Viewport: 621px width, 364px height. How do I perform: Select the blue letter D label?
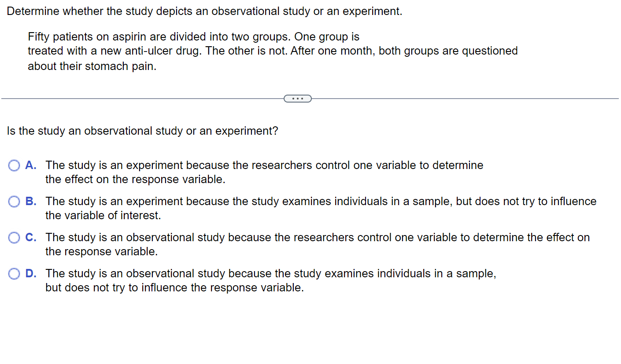pyautogui.click(x=30, y=273)
